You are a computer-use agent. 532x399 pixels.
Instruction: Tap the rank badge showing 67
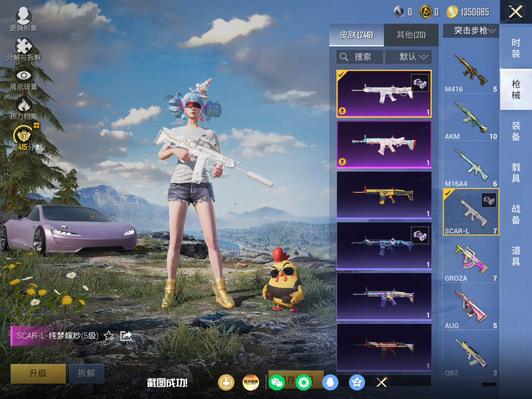[24, 136]
